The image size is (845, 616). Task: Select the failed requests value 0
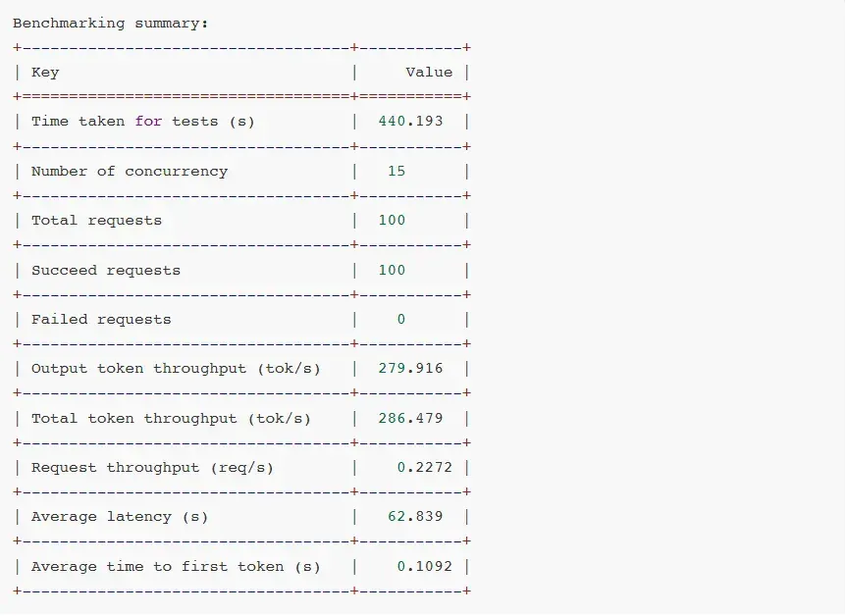401,320
